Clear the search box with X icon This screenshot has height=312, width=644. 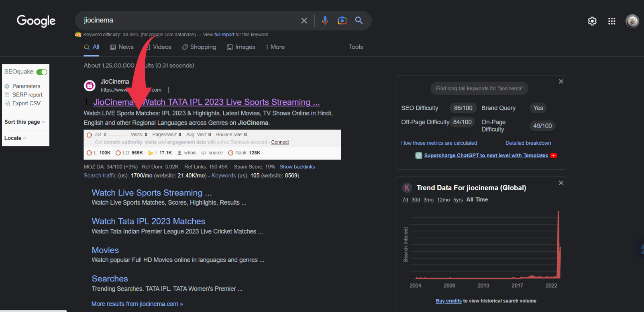(x=304, y=21)
